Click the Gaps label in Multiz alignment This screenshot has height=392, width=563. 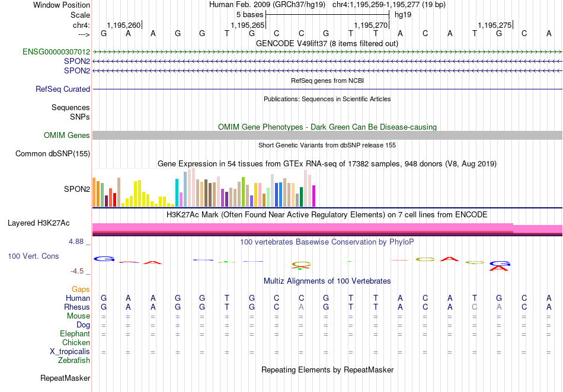coord(81,289)
